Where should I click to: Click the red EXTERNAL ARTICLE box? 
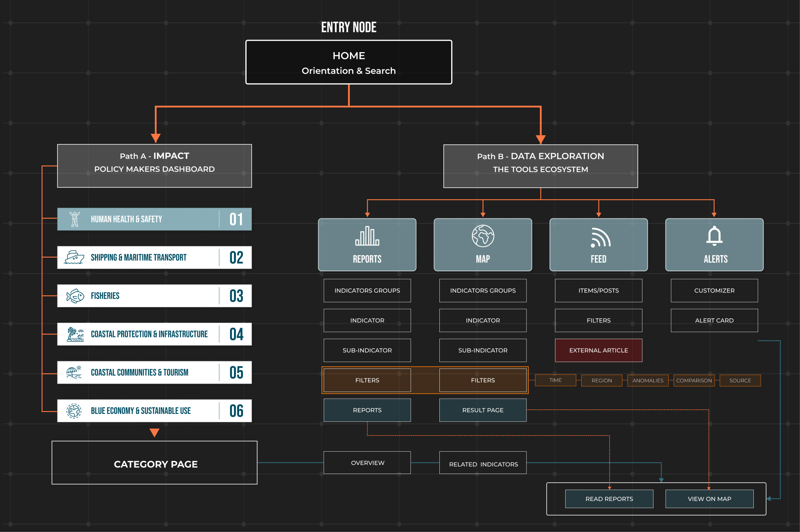pyautogui.click(x=598, y=350)
